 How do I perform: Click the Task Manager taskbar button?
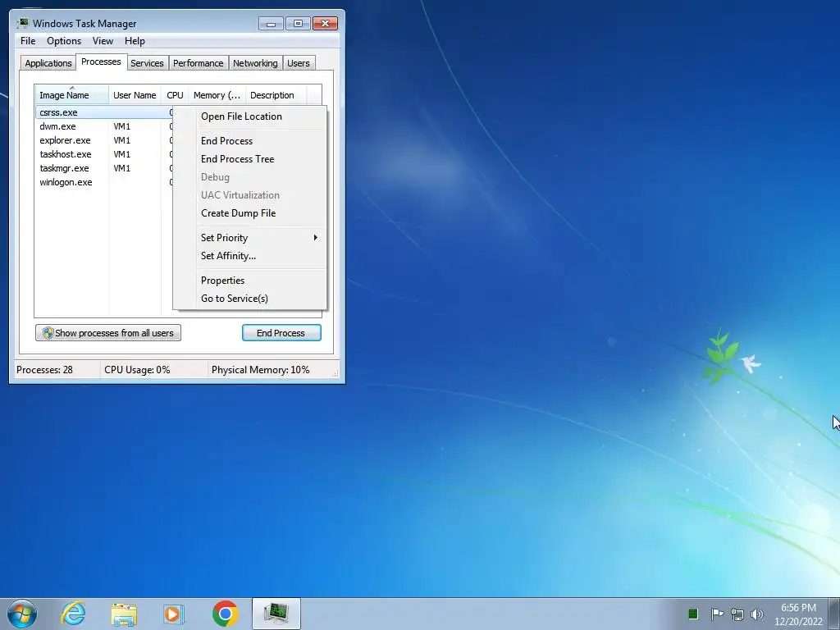coord(276,614)
